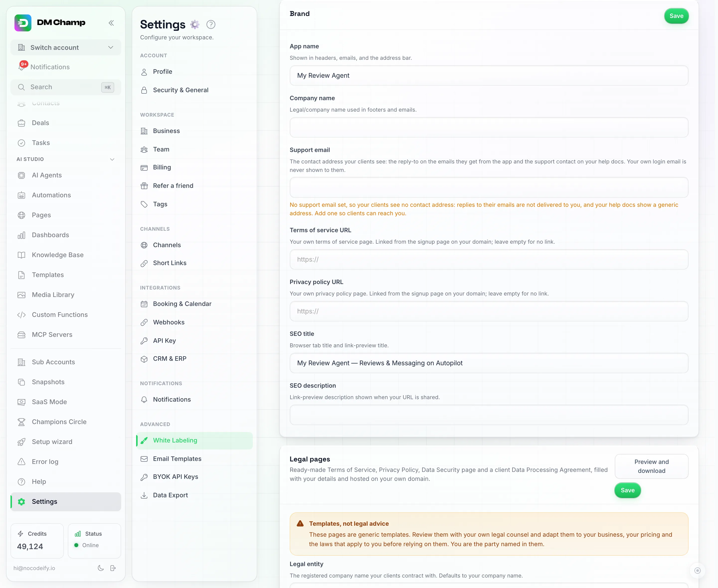Open Media Library in the sidebar
The height and width of the screenshot is (588, 718).
point(66,295)
